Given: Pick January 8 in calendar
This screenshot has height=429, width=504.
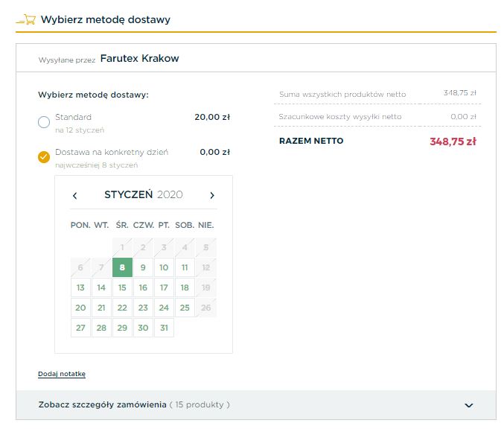Looking at the screenshot, I should click(x=122, y=267).
